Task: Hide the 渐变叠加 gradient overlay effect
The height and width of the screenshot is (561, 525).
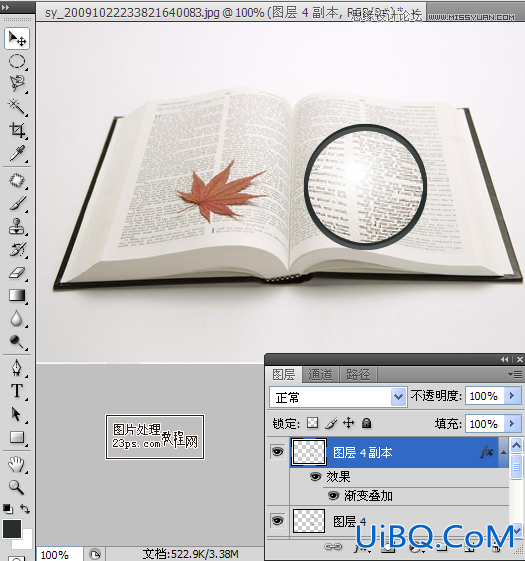Action: tap(334, 496)
